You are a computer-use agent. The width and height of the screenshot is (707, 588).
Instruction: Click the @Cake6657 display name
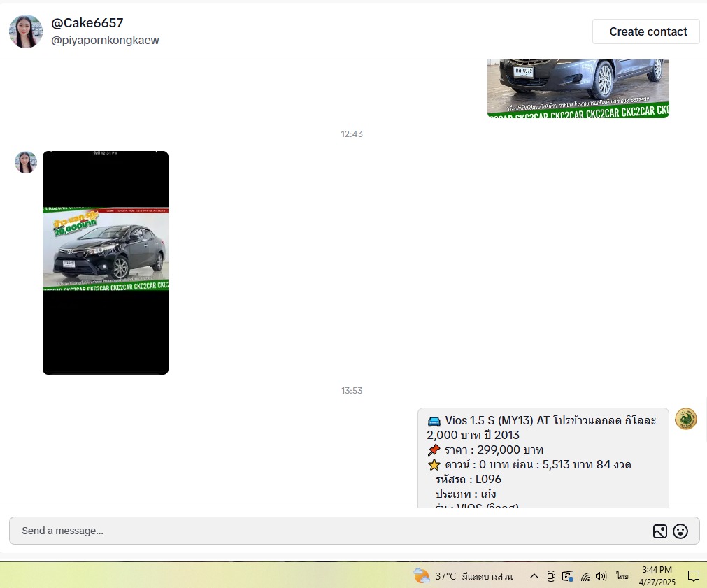pos(87,22)
